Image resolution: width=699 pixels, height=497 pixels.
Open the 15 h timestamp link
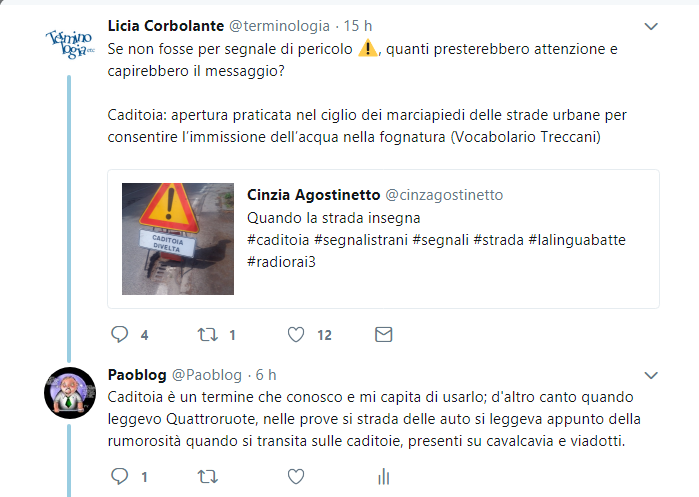pyautogui.click(x=363, y=26)
